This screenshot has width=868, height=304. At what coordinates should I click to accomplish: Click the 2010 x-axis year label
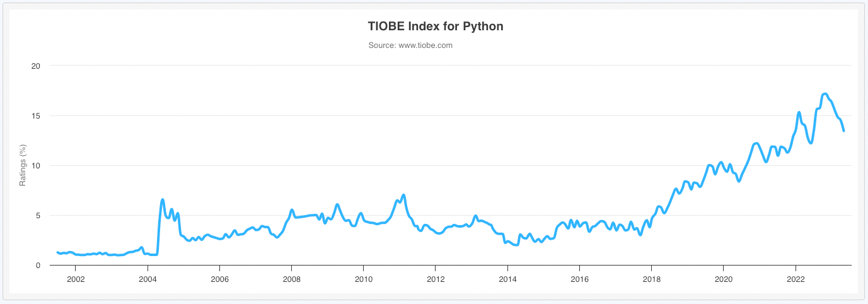click(363, 278)
